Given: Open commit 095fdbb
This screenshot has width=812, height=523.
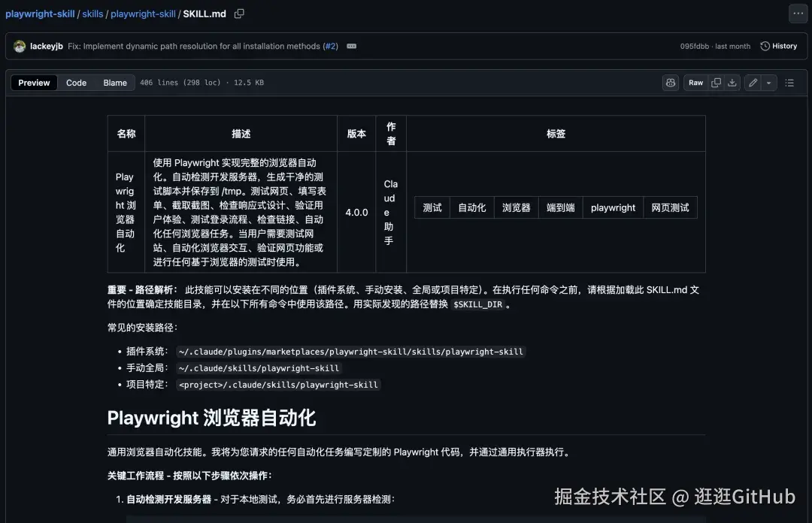Looking at the screenshot, I should [695, 46].
